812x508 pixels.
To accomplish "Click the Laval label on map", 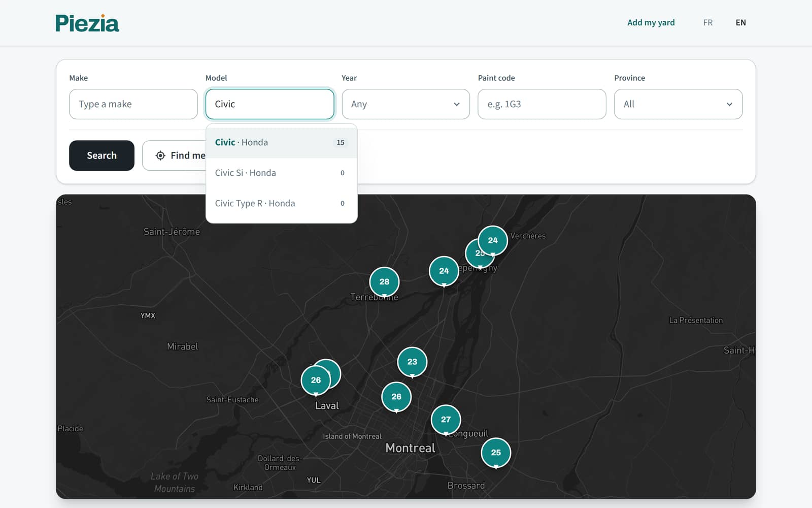I will pos(327,406).
